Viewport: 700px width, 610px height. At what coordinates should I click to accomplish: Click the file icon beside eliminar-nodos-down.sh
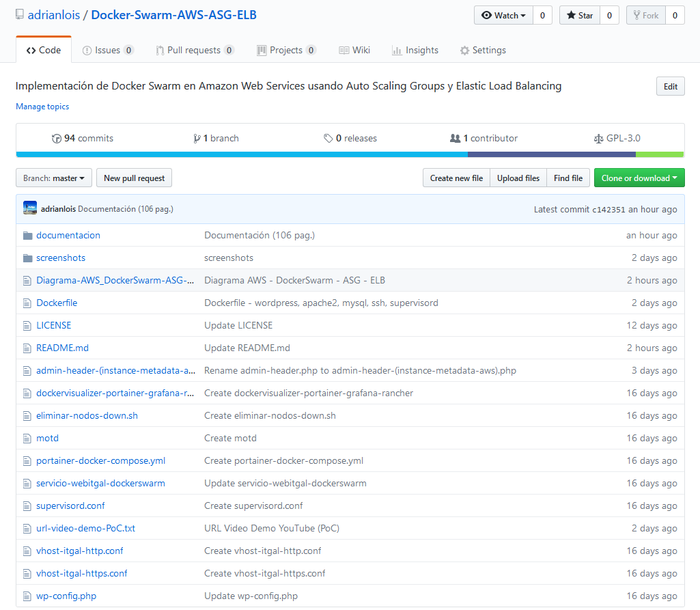(27, 416)
